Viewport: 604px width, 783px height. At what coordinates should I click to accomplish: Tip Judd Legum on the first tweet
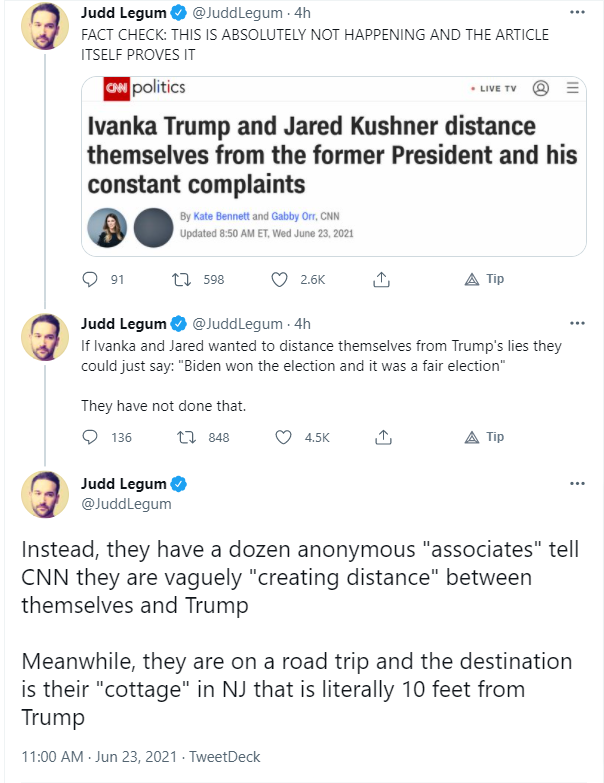485,280
